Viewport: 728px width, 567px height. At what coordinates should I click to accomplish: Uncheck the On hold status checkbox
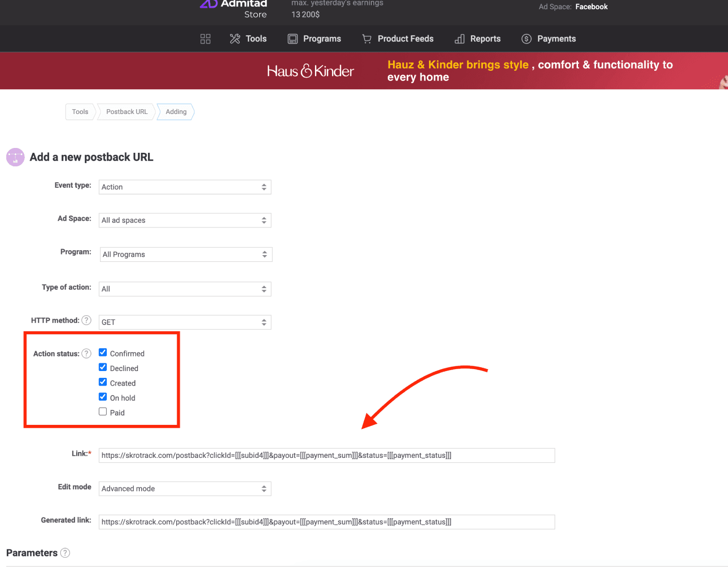coord(103,397)
